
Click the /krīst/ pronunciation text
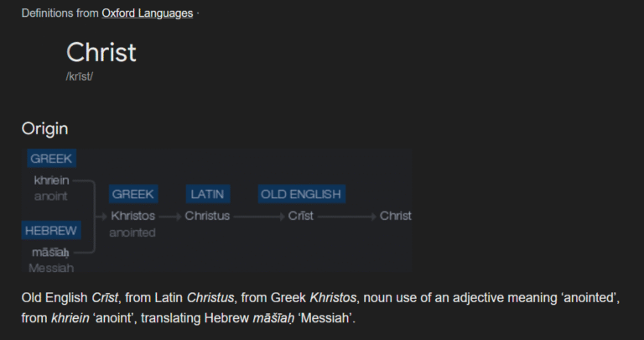(80, 76)
